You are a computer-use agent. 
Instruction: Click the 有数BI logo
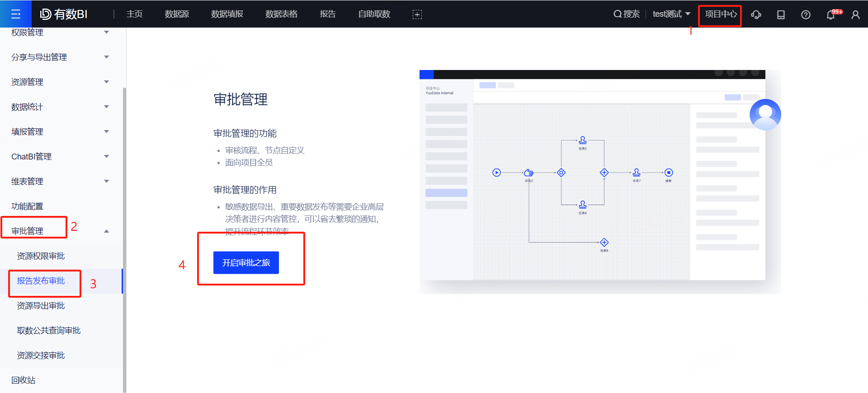(64, 14)
